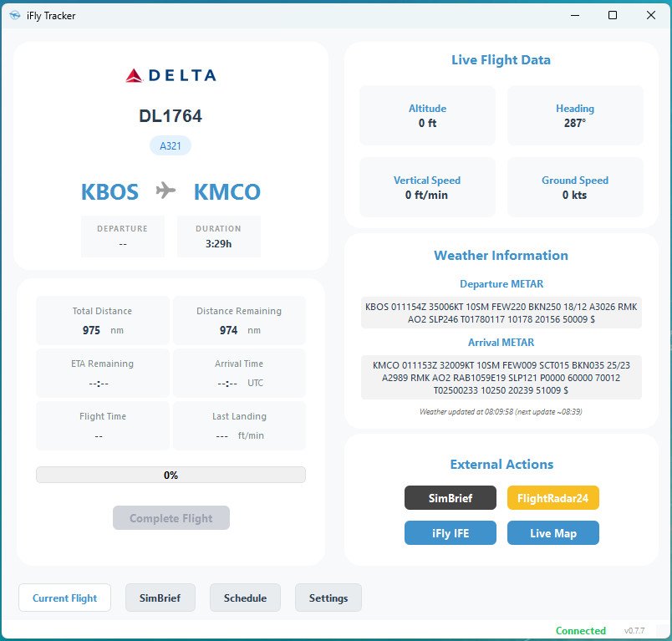Click the Delta airline logo

[x=171, y=75]
